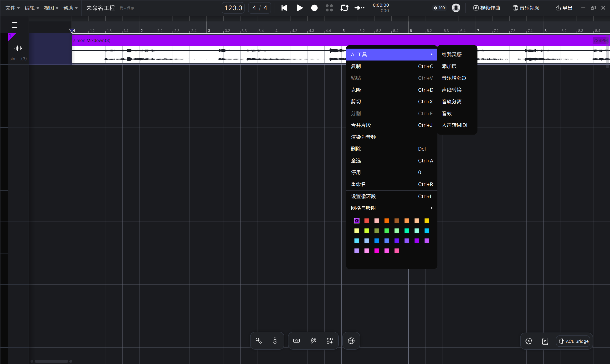Pick the currently selected purple swatch
The width and height of the screenshot is (610, 364).
357,221
